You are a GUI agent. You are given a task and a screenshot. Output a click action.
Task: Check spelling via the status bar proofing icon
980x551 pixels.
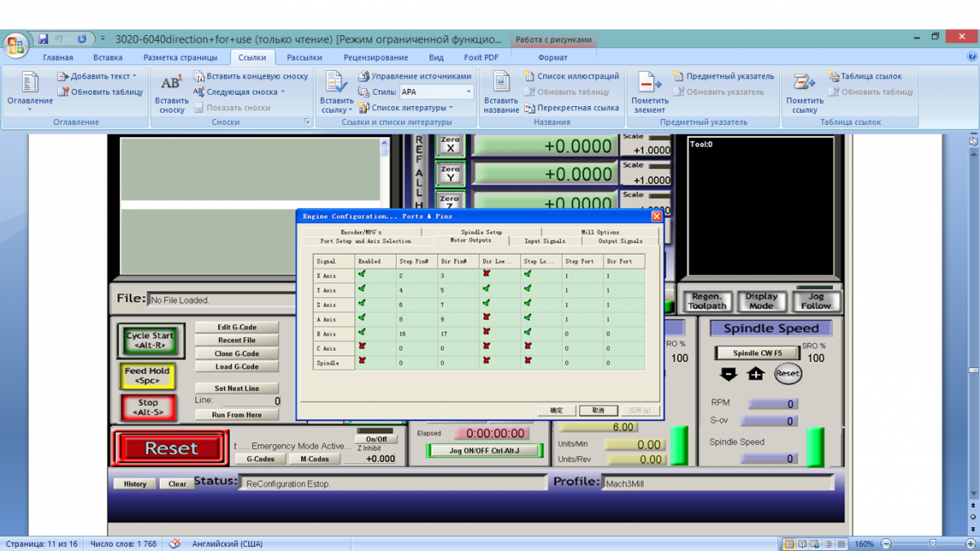coord(175,544)
